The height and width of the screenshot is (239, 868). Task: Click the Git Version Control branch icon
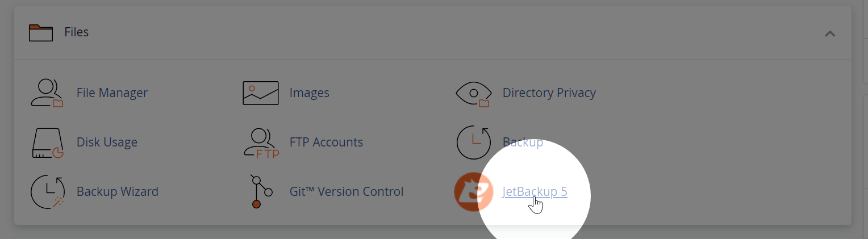coord(261,192)
